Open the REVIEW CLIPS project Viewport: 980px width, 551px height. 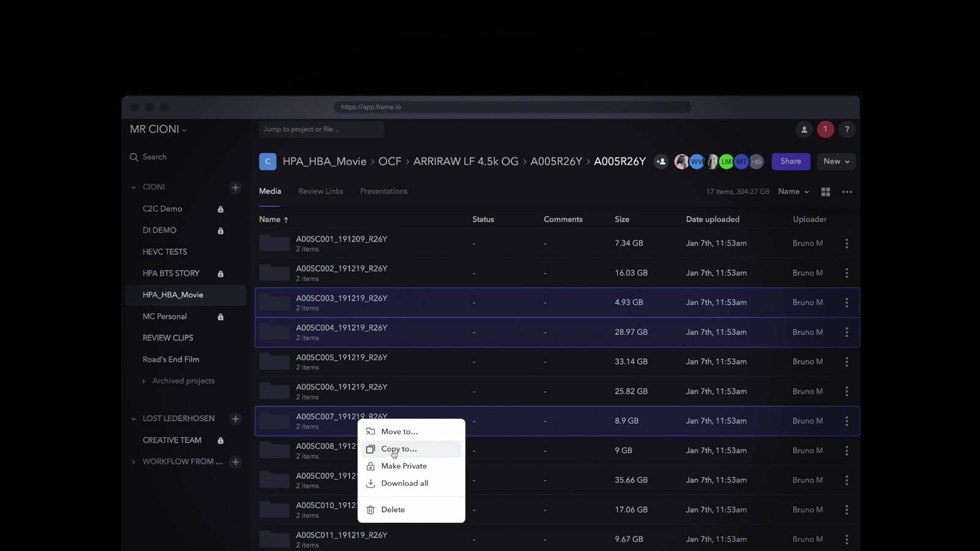tap(168, 338)
